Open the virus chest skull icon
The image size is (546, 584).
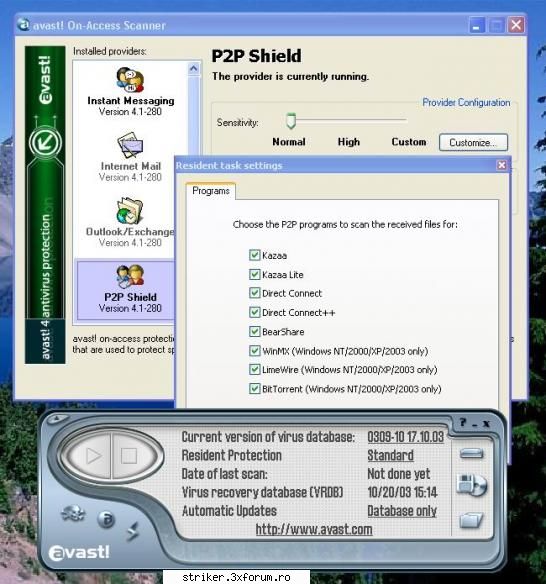pyautogui.click(x=73, y=514)
